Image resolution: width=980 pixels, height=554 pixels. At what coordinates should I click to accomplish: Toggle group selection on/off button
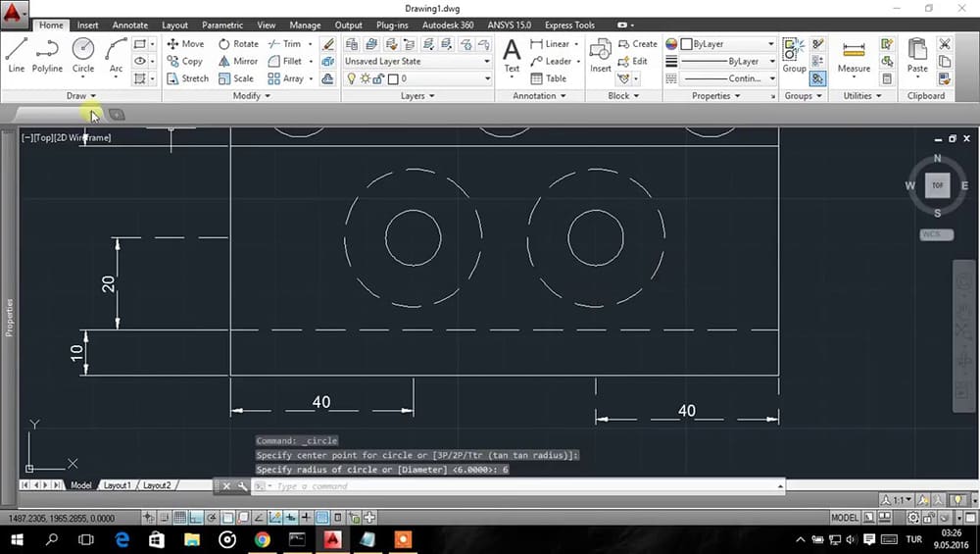tap(817, 78)
